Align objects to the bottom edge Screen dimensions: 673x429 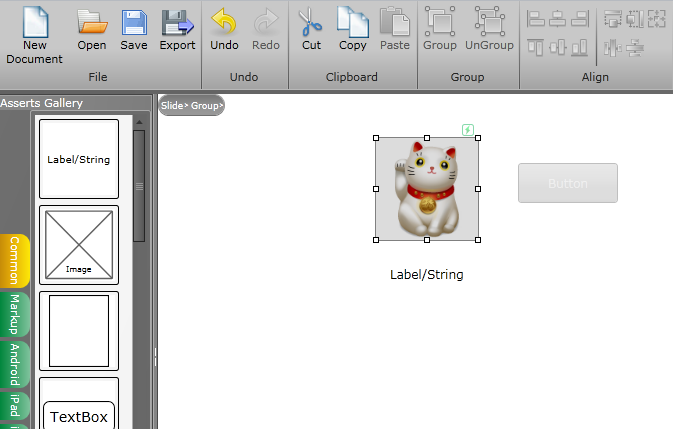click(x=579, y=47)
